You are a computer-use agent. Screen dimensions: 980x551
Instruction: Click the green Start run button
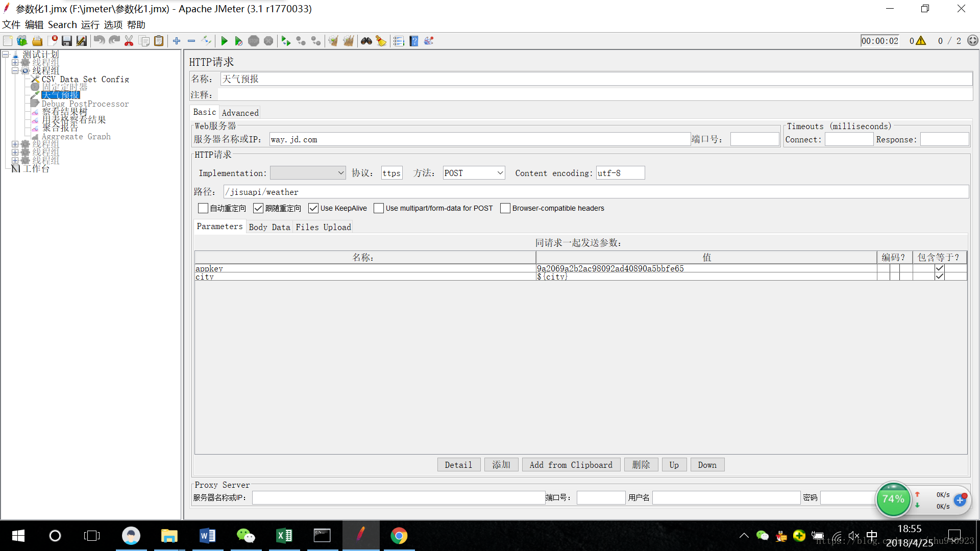(224, 41)
